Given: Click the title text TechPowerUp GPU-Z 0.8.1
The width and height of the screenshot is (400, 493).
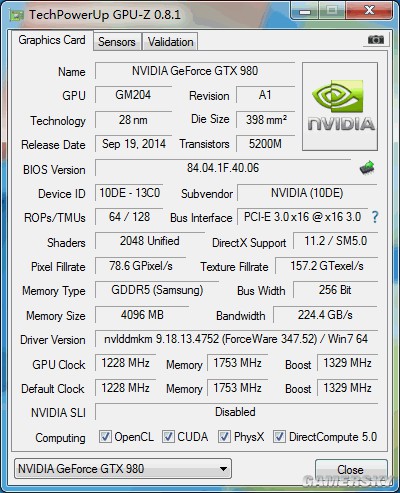Looking at the screenshot, I should (105, 15).
